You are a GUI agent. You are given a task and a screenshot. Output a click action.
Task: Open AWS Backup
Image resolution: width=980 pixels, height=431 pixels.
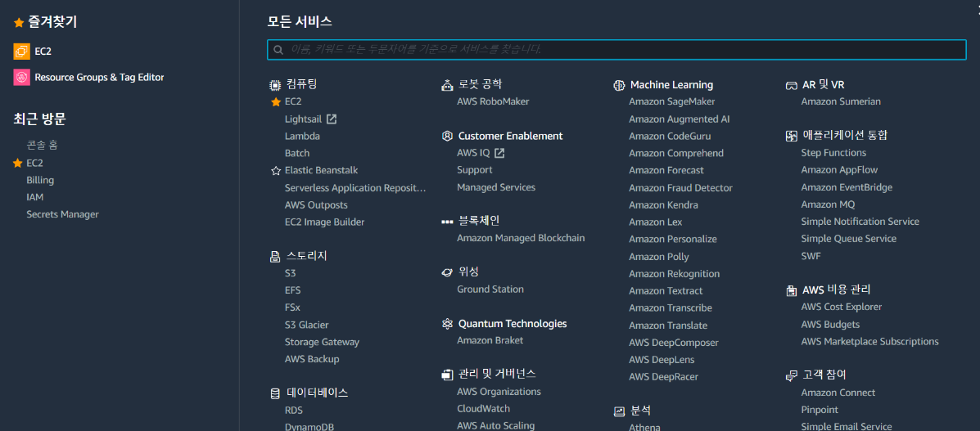312,359
